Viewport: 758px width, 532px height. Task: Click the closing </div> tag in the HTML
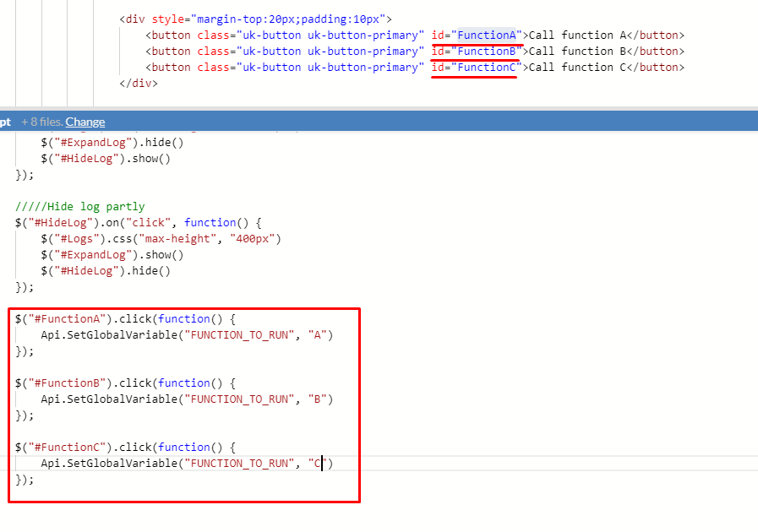point(139,84)
